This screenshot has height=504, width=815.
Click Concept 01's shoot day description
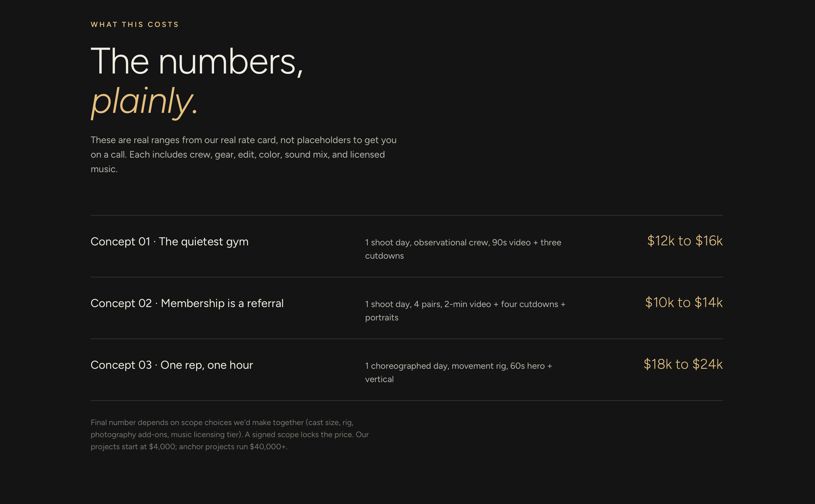point(463,249)
